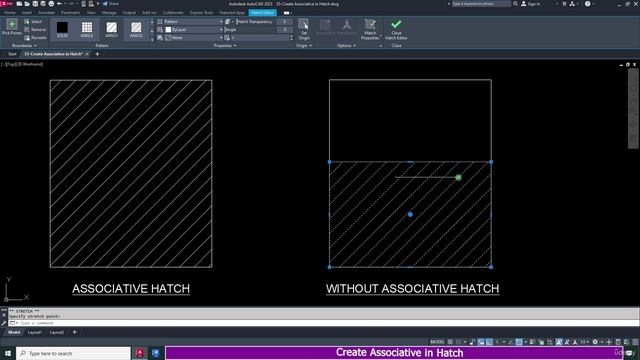Click the AutoCAD icon in taskbar
The width and height of the screenshot is (640, 360).
140,353
